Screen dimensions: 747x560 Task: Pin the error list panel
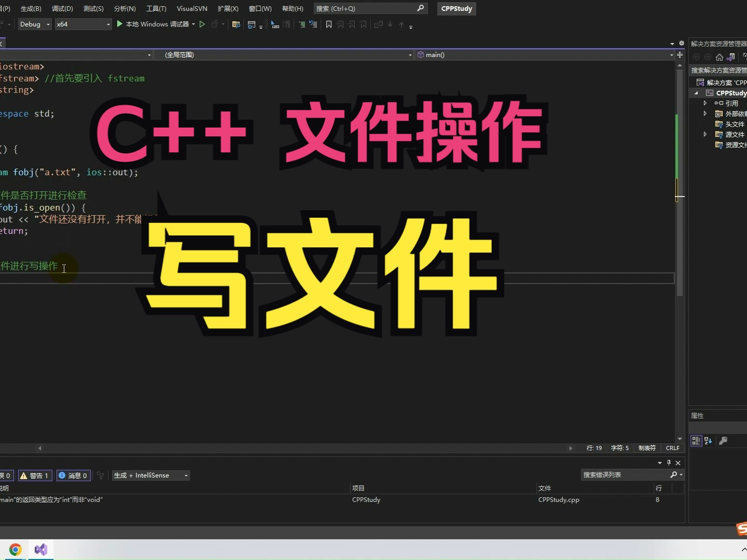(670, 463)
